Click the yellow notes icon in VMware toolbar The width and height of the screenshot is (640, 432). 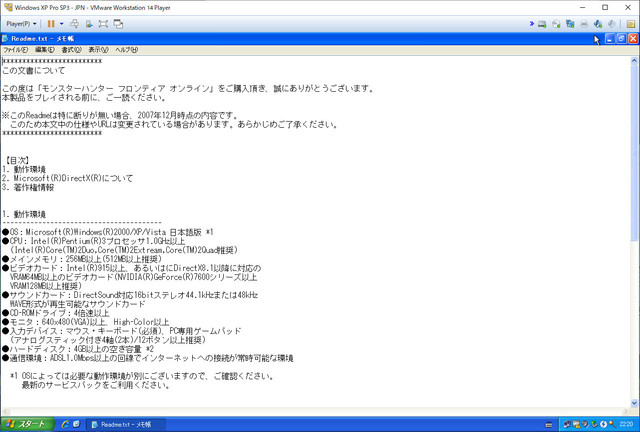pyautogui.click(x=631, y=24)
